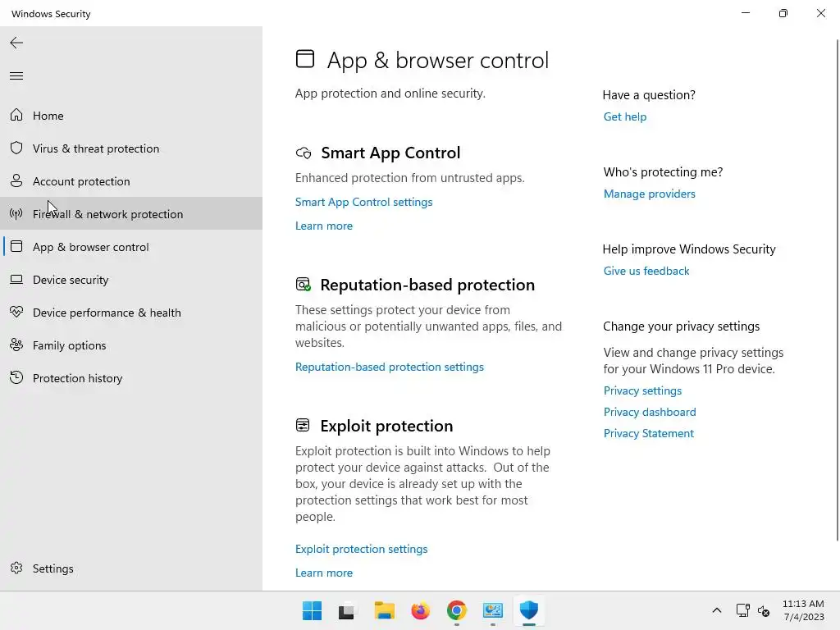This screenshot has height=630, width=840.
Task: Click the Home house icon
Action: point(16,115)
